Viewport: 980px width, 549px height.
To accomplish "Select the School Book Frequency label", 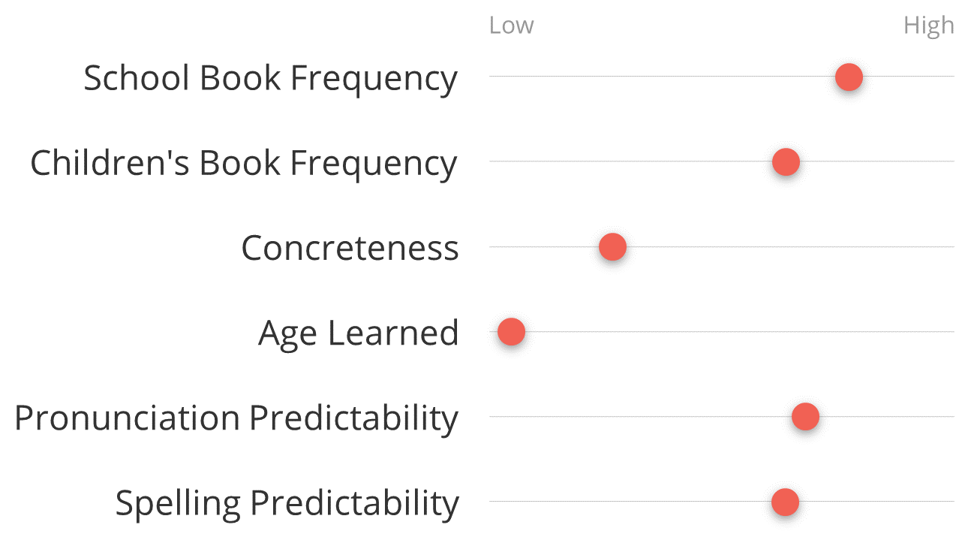I will click(x=270, y=78).
